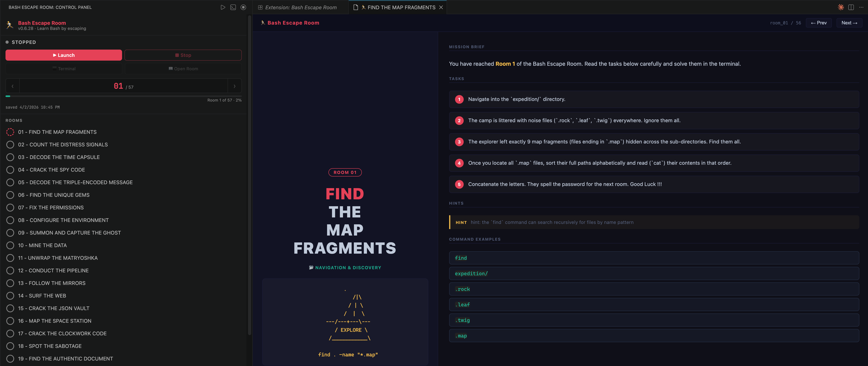Click the running man logo beside Bash Escape Room
Viewport: 868px width, 366px height.
(9, 25)
